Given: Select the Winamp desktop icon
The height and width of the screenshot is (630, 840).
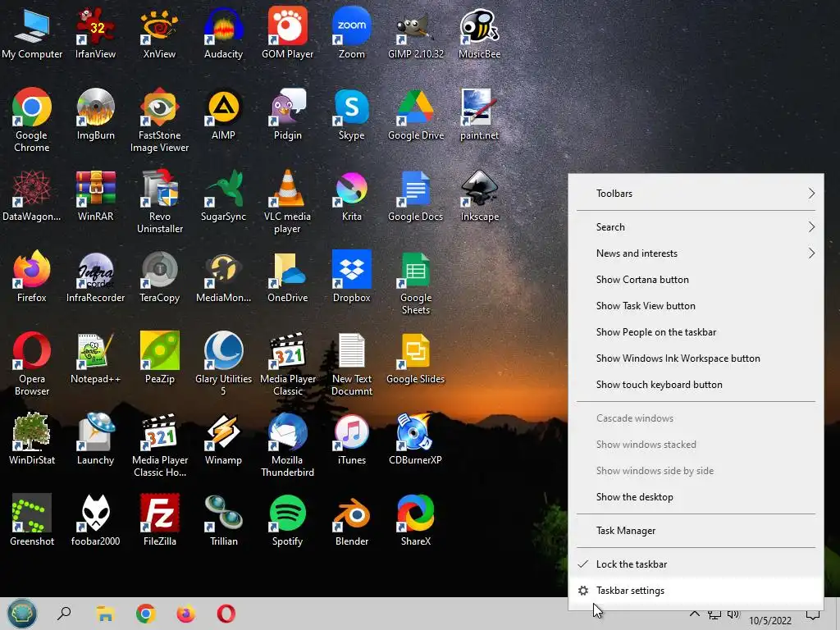Looking at the screenshot, I should click(x=223, y=440).
